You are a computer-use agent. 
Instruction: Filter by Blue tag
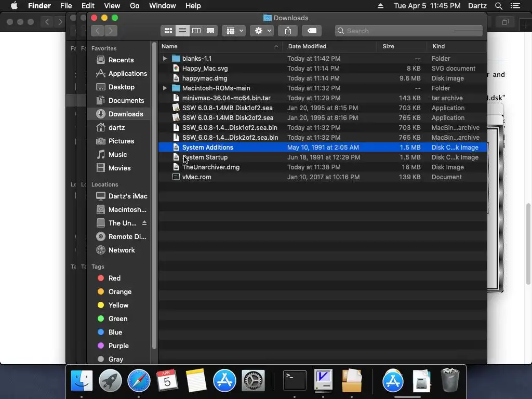click(x=119, y=332)
